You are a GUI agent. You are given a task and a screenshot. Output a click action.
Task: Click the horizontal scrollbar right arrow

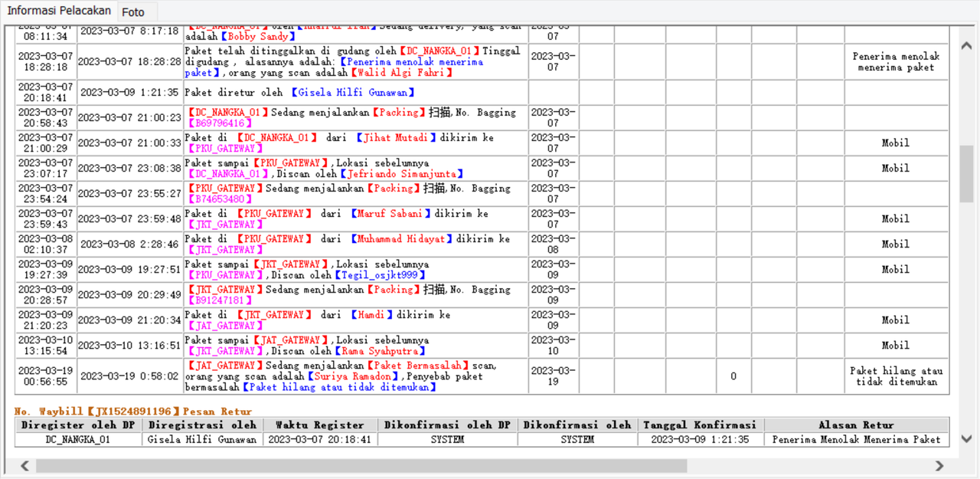[x=939, y=466]
